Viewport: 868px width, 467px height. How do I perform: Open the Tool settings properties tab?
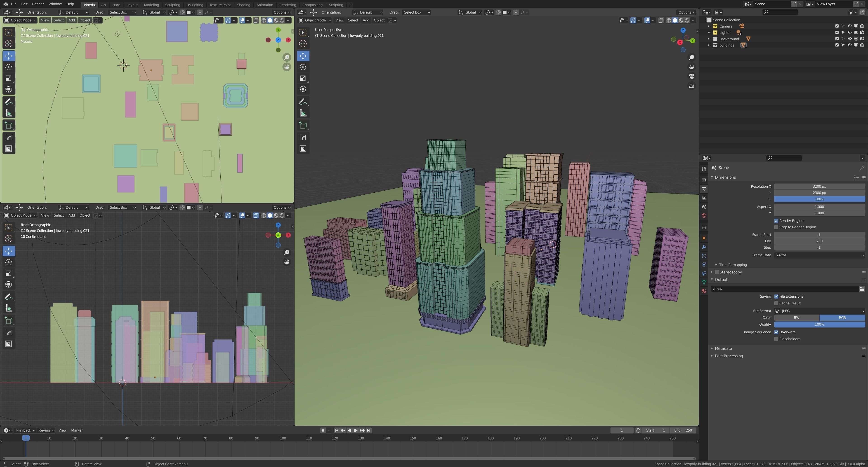coord(704,169)
